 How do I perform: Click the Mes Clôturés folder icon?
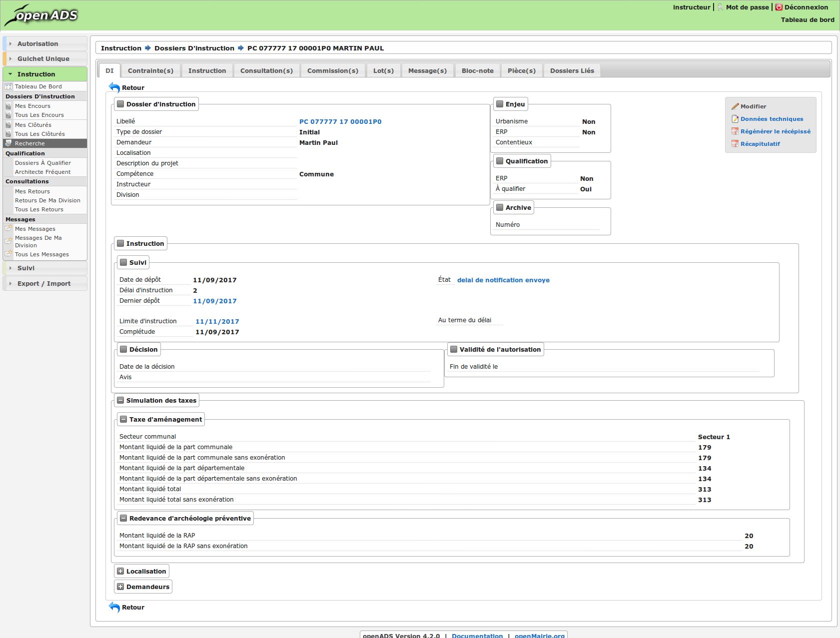8,125
